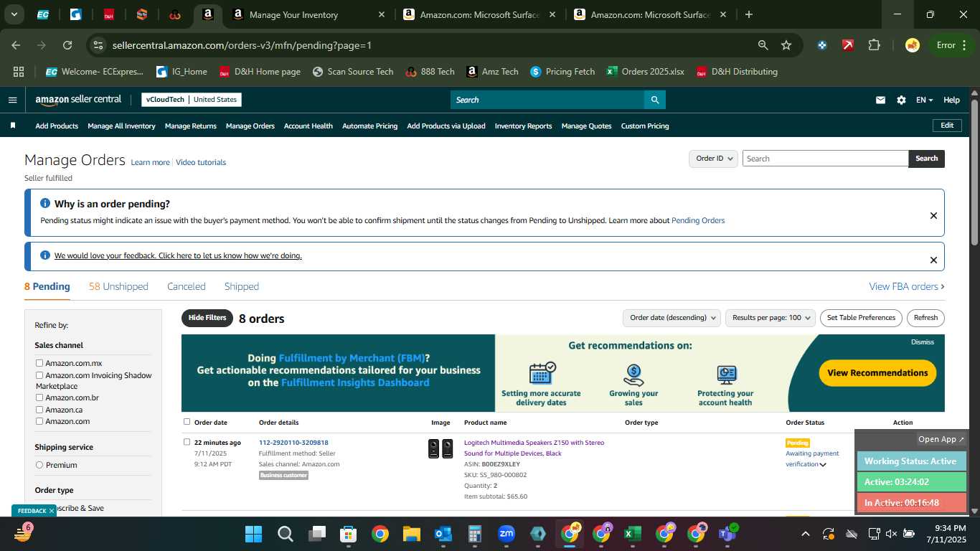Check the Amazon.ca sales channel

(39, 410)
